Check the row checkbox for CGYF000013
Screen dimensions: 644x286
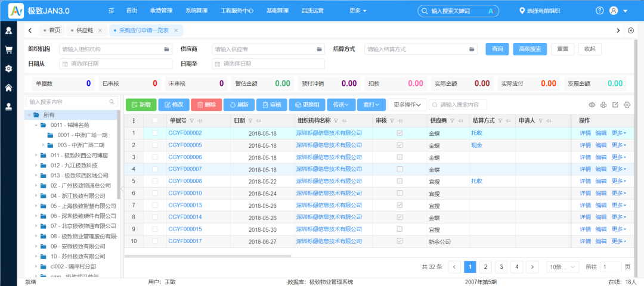(155, 205)
